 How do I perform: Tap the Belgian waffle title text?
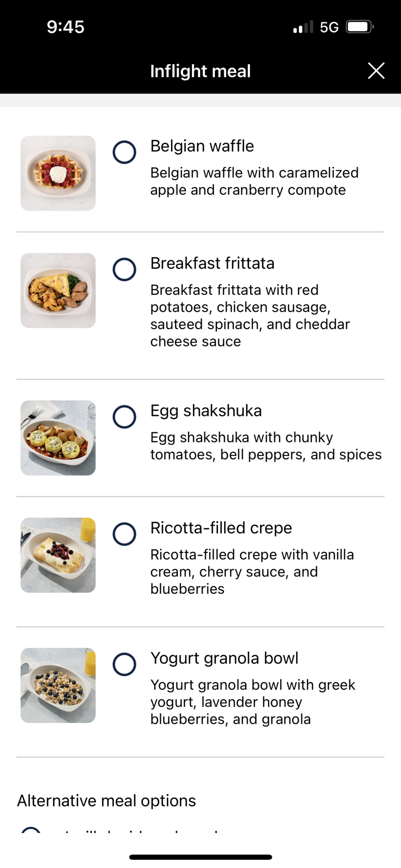coord(202,146)
